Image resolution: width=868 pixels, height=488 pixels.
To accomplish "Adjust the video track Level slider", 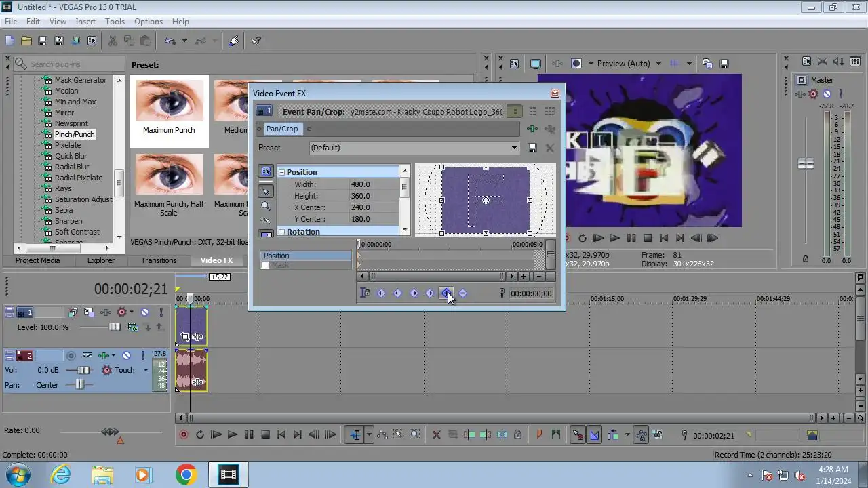I will pyautogui.click(x=115, y=327).
